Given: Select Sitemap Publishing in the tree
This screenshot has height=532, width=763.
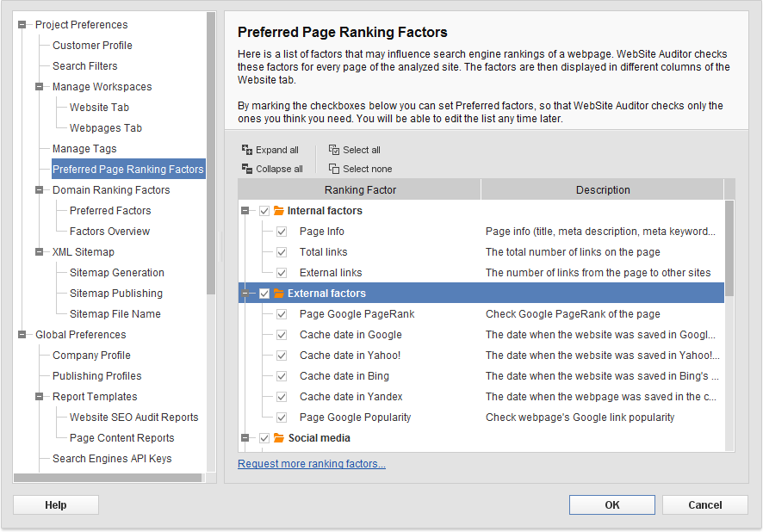Looking at the screenshot, I should click(x=115, y=294).
